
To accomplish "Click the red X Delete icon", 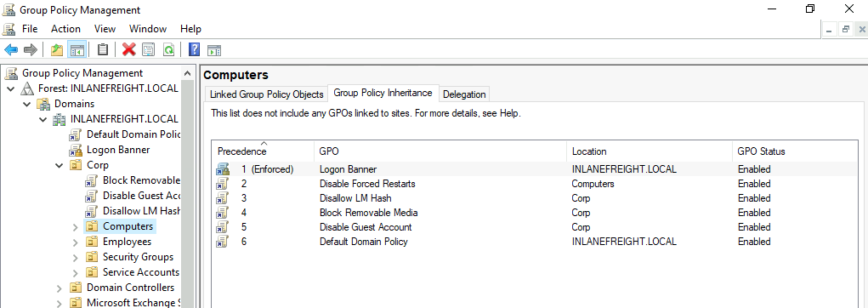I will point(129,50).
